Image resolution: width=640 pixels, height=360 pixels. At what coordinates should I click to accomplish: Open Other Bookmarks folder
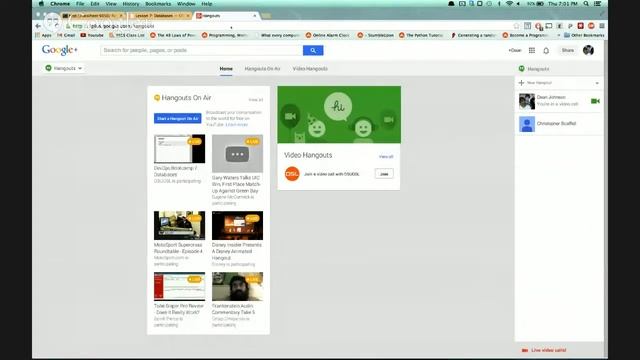584,36
